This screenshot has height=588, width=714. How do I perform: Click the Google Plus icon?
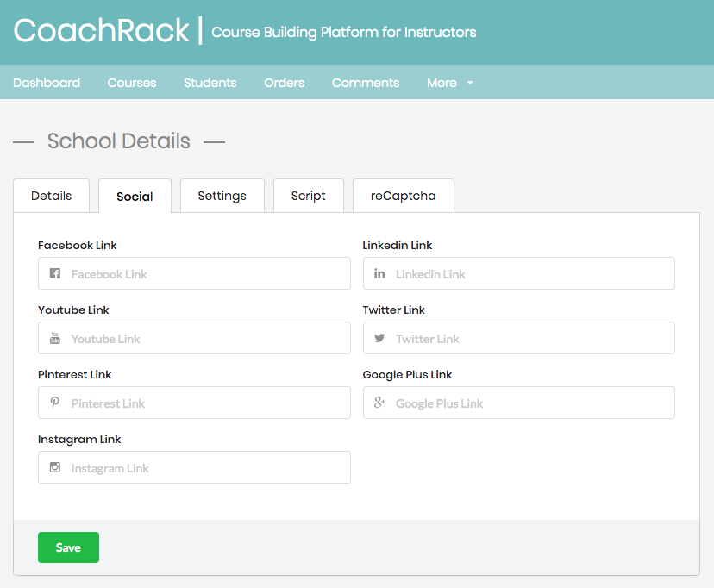[379, 403]
